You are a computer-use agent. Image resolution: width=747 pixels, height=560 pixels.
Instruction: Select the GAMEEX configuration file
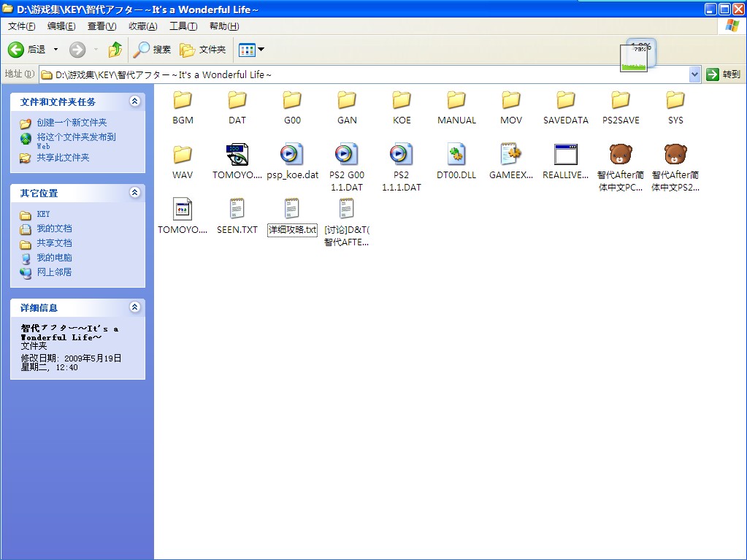pos(511,162)
